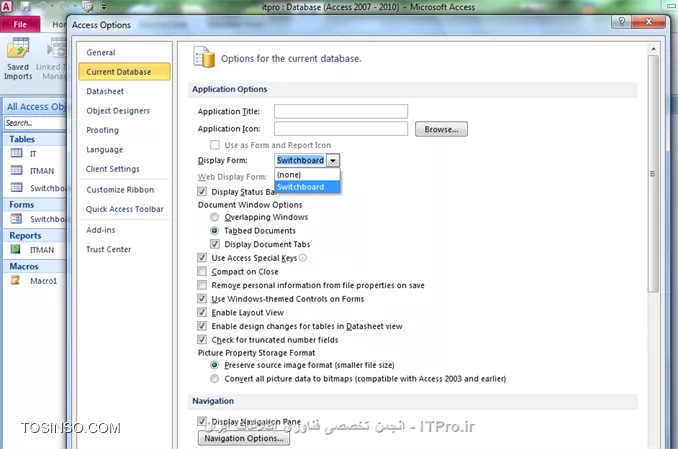Toggle Display Document Tabs checkbox

click(214, 244)
